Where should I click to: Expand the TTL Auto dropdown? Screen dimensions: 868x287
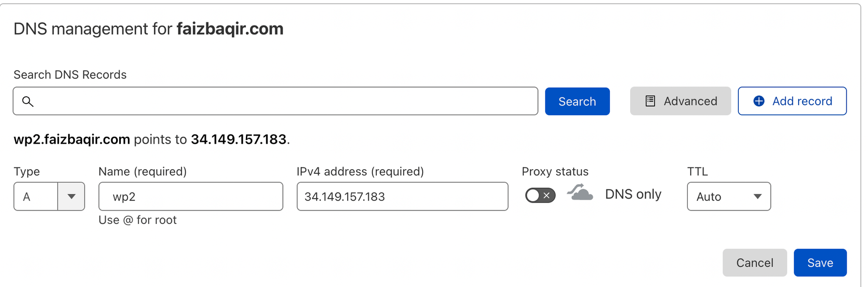pyautogui.click(x=729, y=196)
